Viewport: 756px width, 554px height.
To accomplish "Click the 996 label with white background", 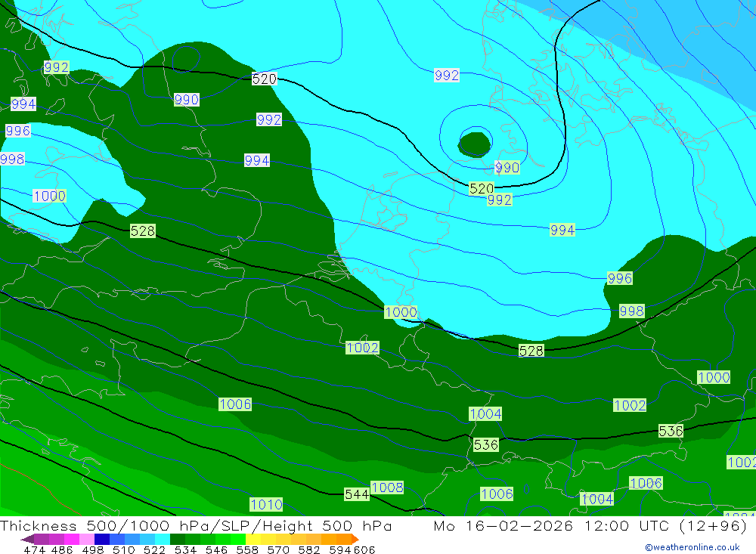I will [18, 130].
